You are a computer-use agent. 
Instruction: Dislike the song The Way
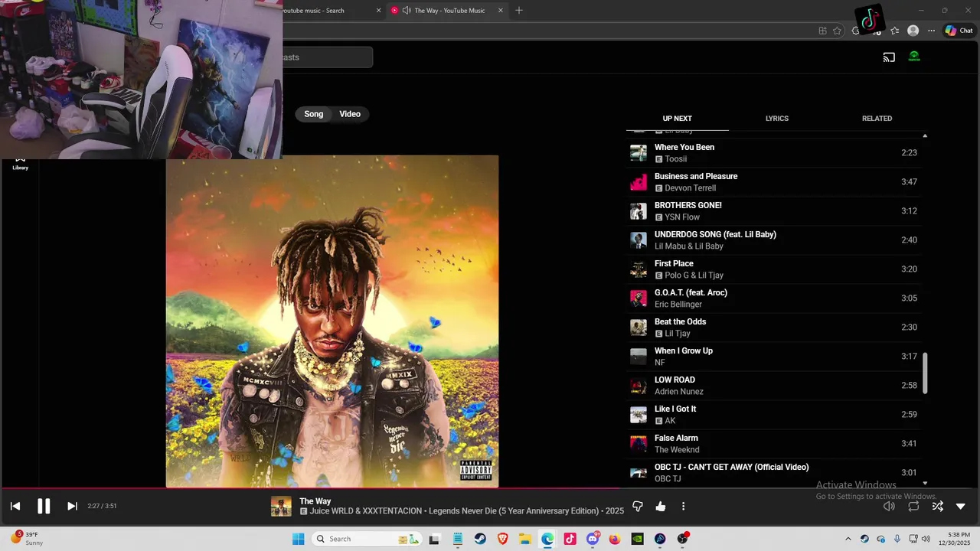pyautogui.click(x=637, y=506)
